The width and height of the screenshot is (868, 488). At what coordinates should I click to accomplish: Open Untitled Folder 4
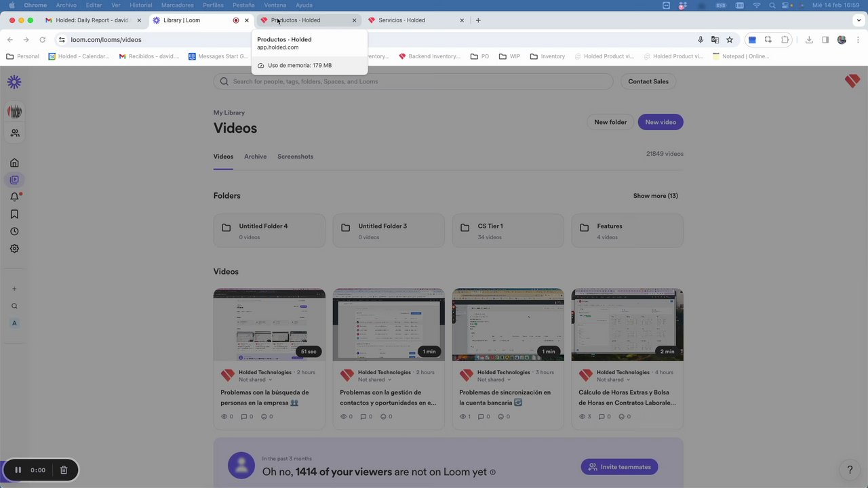(x=269, y=230)
